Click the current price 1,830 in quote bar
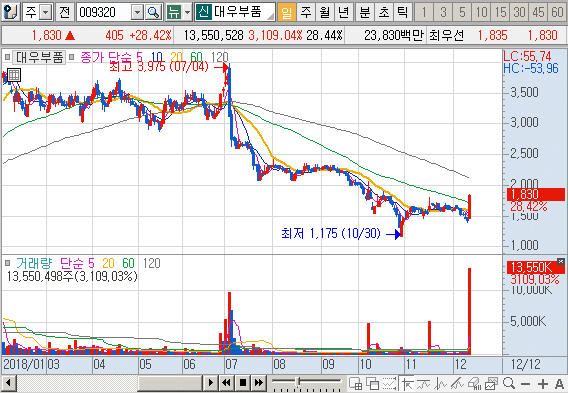568x393 pixels. pos(46,35)
